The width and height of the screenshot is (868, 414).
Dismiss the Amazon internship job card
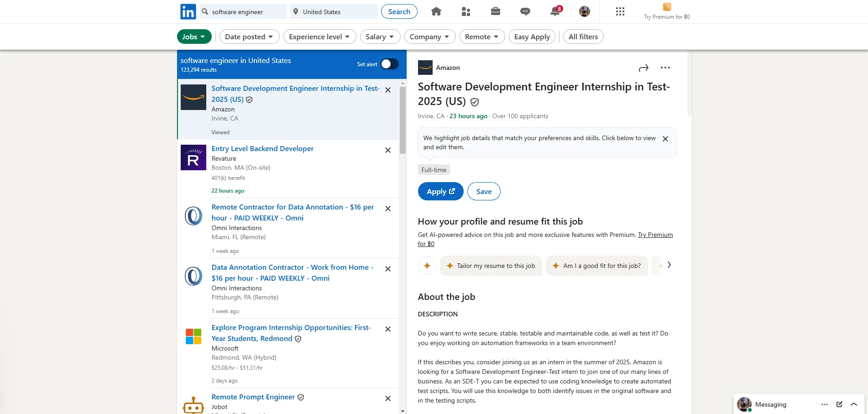[x=388, y=90]
